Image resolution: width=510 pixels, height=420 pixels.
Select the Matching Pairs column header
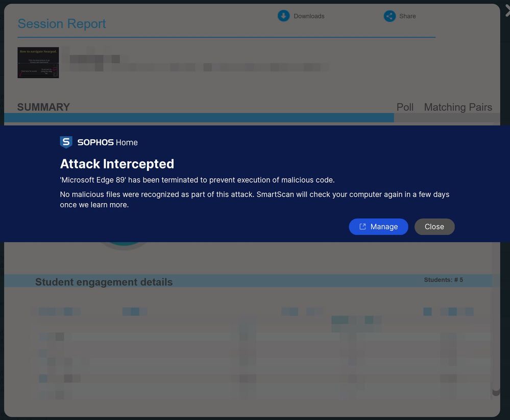click(x=458, y=107)
